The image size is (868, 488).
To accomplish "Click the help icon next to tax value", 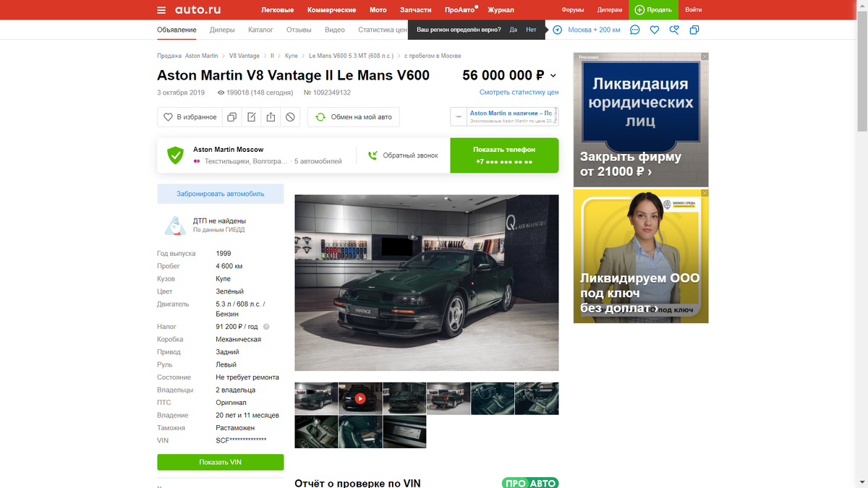I will 266,327.
